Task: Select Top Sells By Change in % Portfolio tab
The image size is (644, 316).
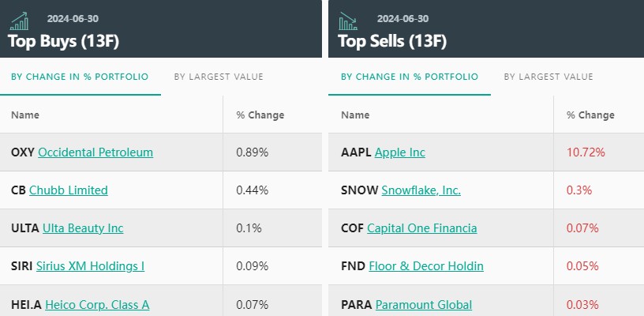Action: click(x=409, y=77)
